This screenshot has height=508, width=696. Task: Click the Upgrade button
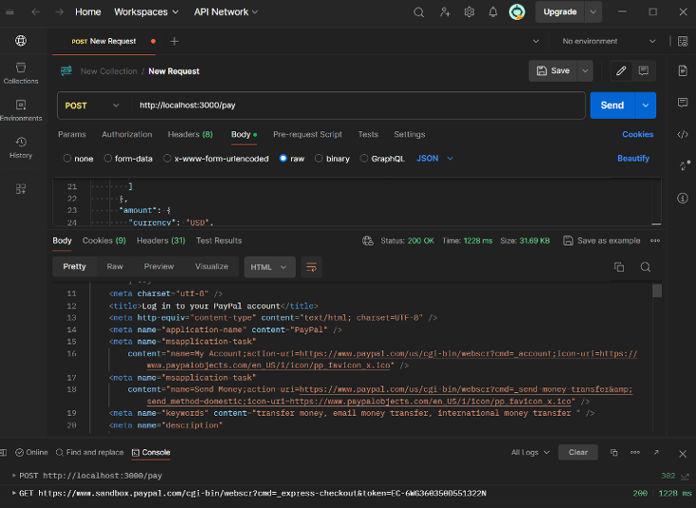click(x=560, y=12)
